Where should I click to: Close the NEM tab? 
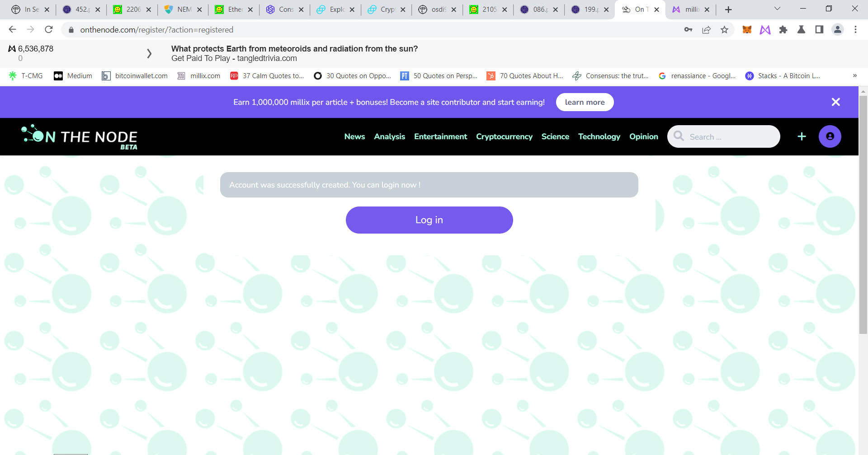tap(199, 9)
